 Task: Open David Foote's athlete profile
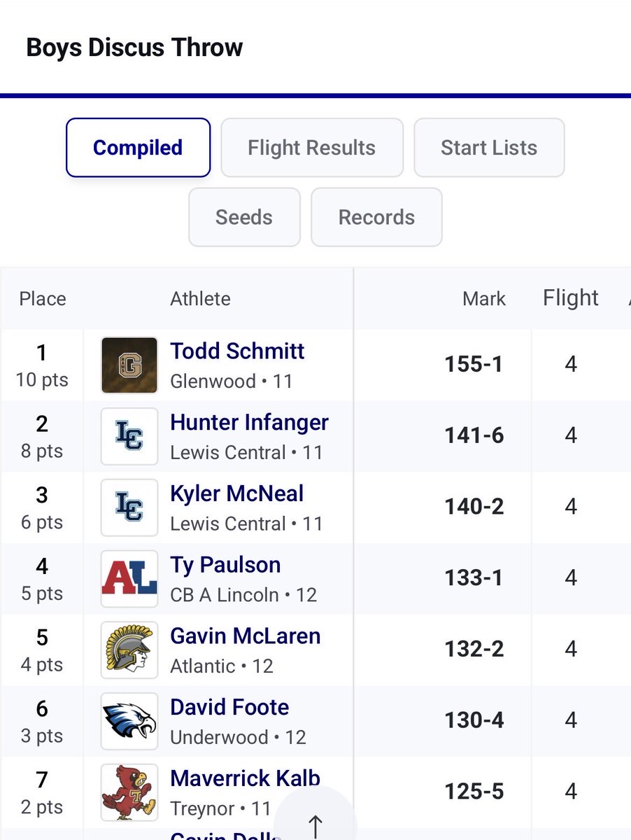pos(229,708)
